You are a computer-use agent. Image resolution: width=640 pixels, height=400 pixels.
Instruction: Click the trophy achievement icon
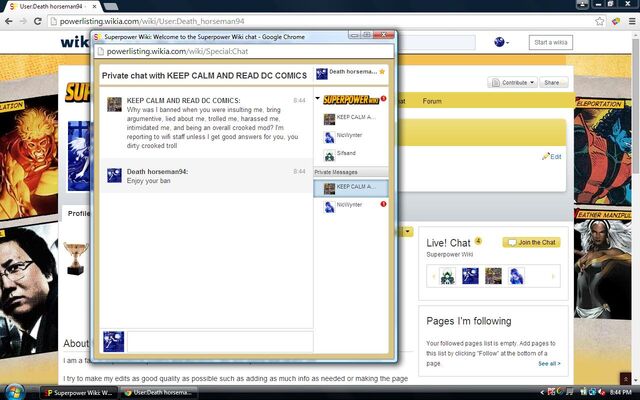point(76,258)
